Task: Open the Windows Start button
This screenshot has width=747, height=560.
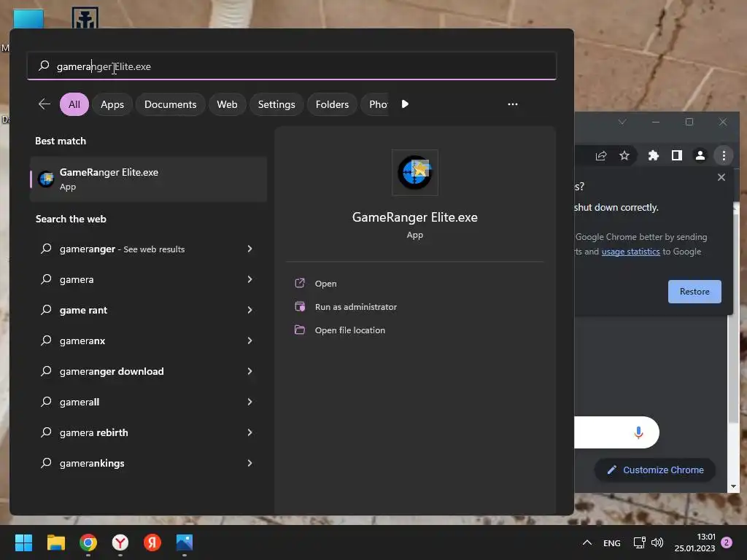Action: pos(23,542)
